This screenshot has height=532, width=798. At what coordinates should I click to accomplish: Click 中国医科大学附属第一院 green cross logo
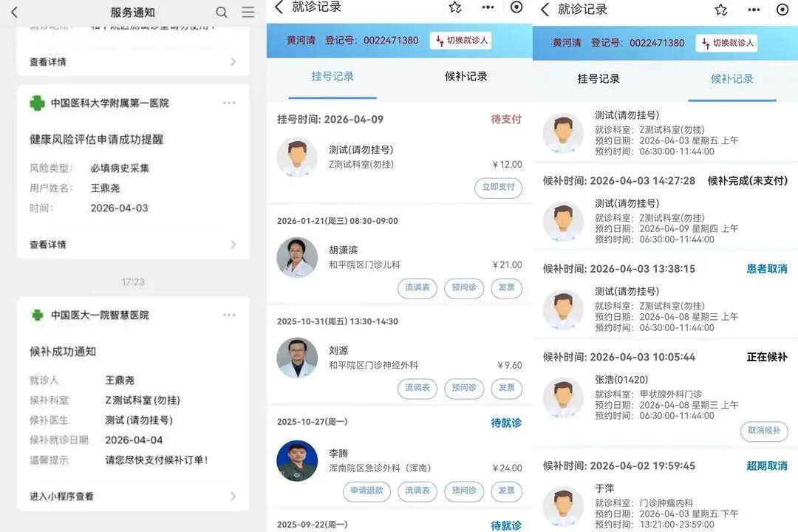[x=37, y=103]
